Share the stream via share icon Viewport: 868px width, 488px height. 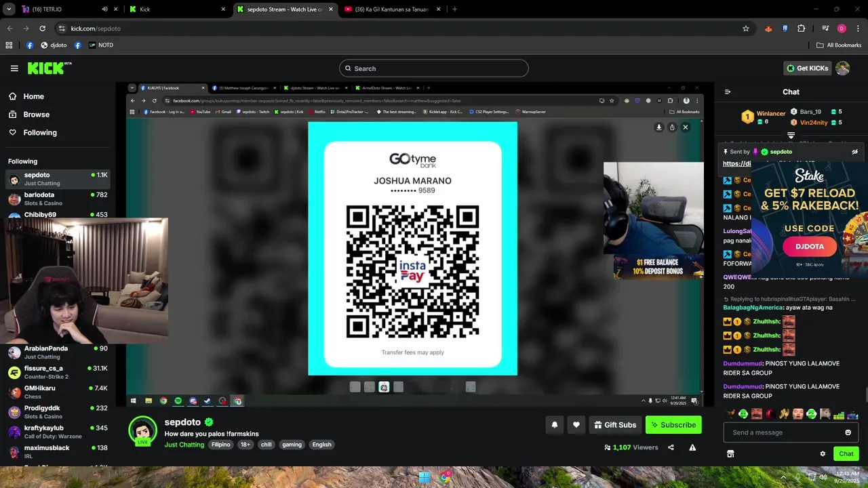point(671,447)
